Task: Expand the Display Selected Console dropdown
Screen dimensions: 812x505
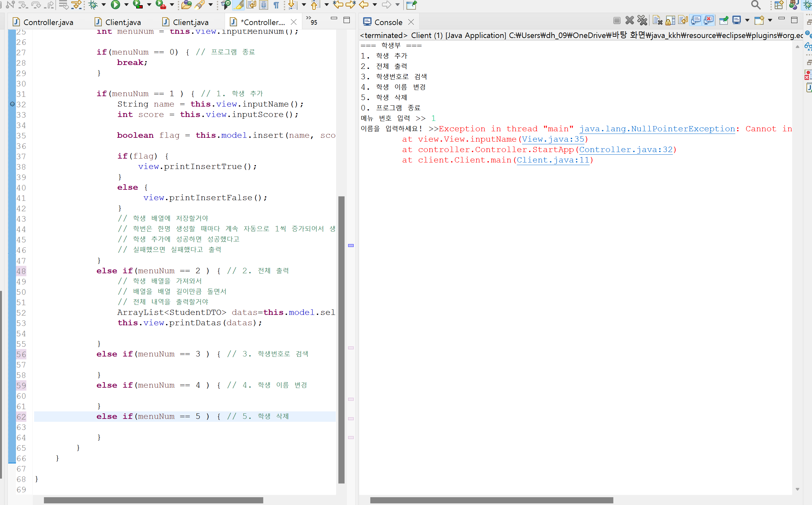Action: coord(747,21)
